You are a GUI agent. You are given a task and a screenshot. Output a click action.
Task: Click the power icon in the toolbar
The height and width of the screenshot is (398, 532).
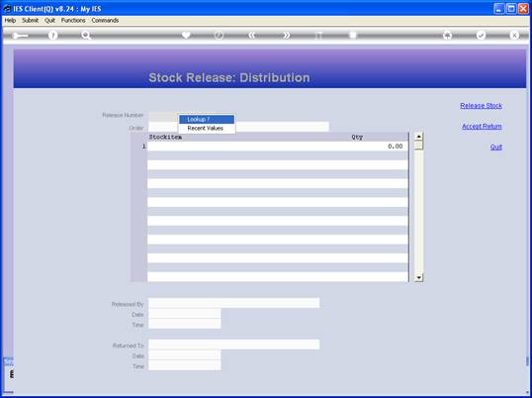(x=220, y=36)
